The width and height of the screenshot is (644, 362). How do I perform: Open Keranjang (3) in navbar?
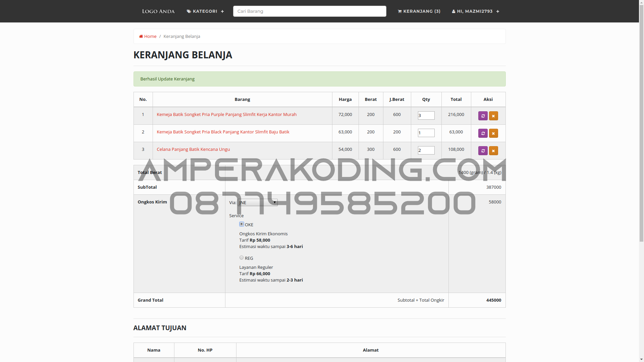[x=419, y=11]
